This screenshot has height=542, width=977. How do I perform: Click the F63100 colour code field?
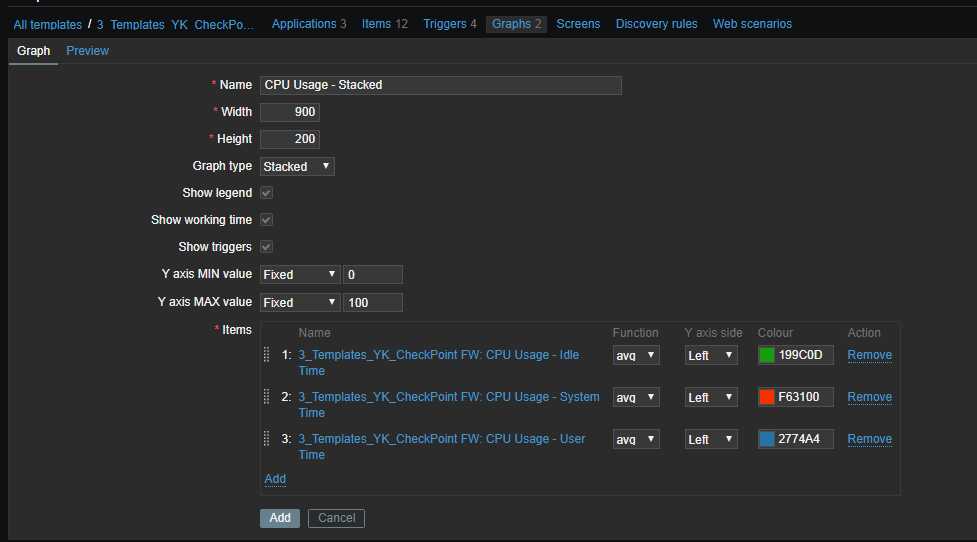coord(804,397)
